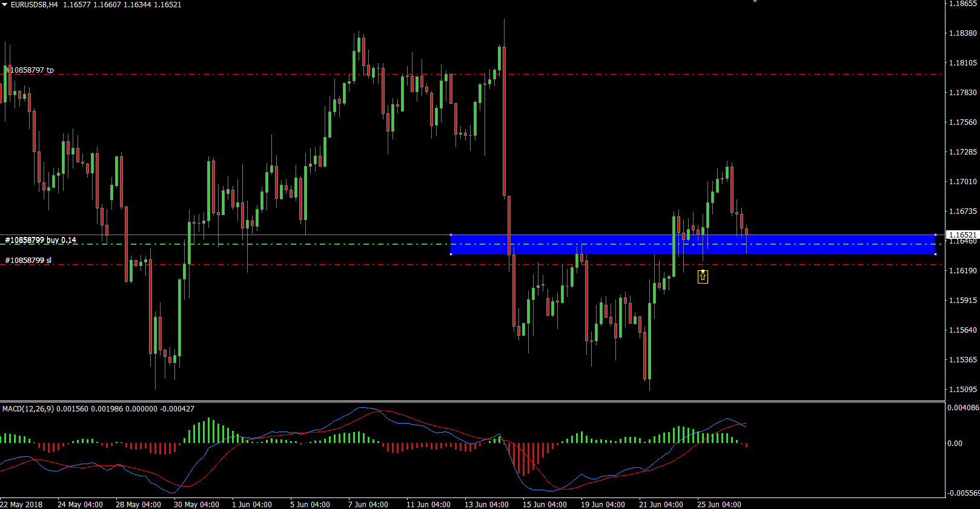Click price level 1.16190 on price axis

tap(962, 271)
